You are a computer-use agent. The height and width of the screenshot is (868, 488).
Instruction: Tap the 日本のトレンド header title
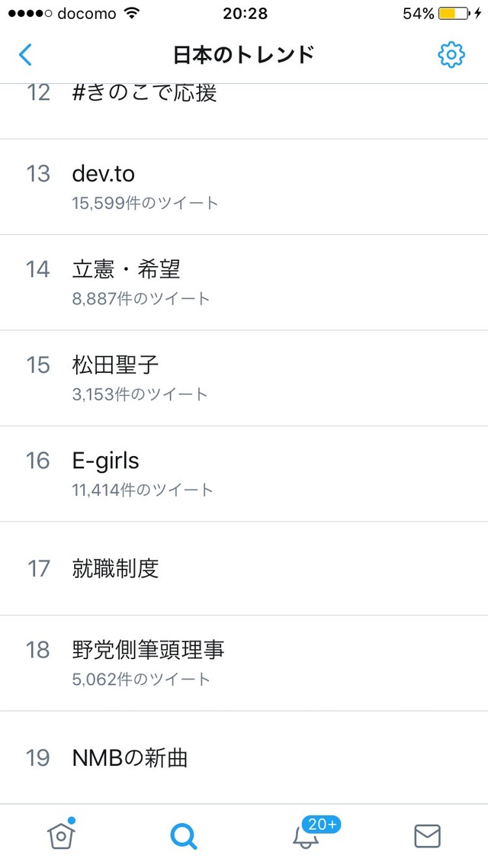click(x=244, y=56)
